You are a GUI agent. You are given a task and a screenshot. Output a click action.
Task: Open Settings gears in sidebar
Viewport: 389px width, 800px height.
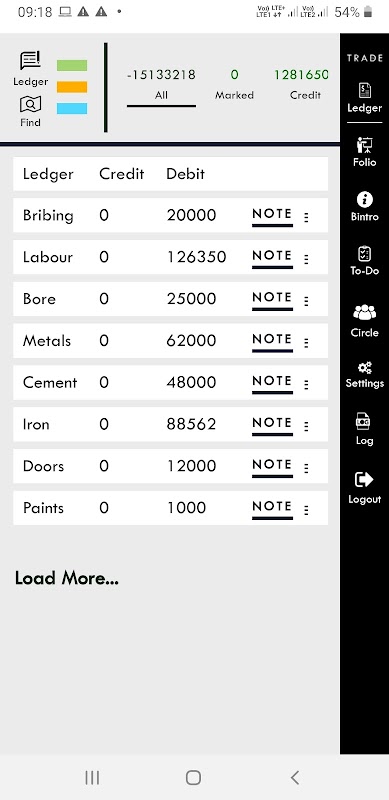coord(364,368)
